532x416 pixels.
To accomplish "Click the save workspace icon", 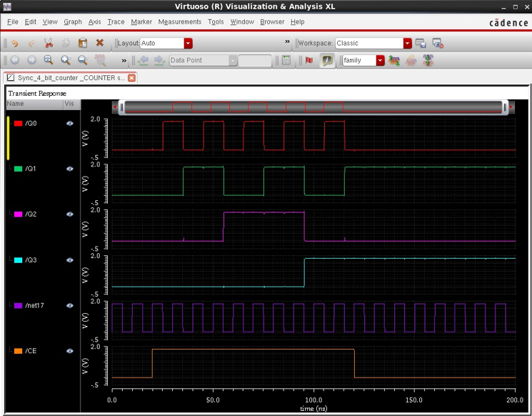I will pos(421,43).
